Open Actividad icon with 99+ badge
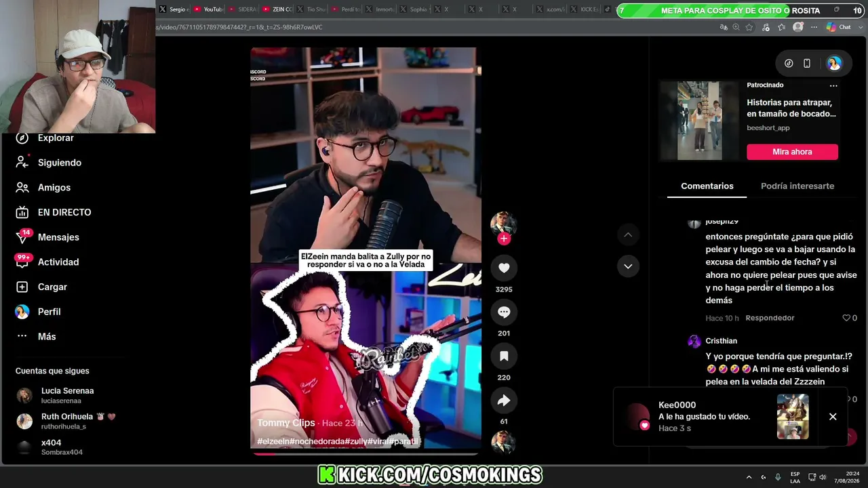868x488 pixels. (x=22, y=262)
